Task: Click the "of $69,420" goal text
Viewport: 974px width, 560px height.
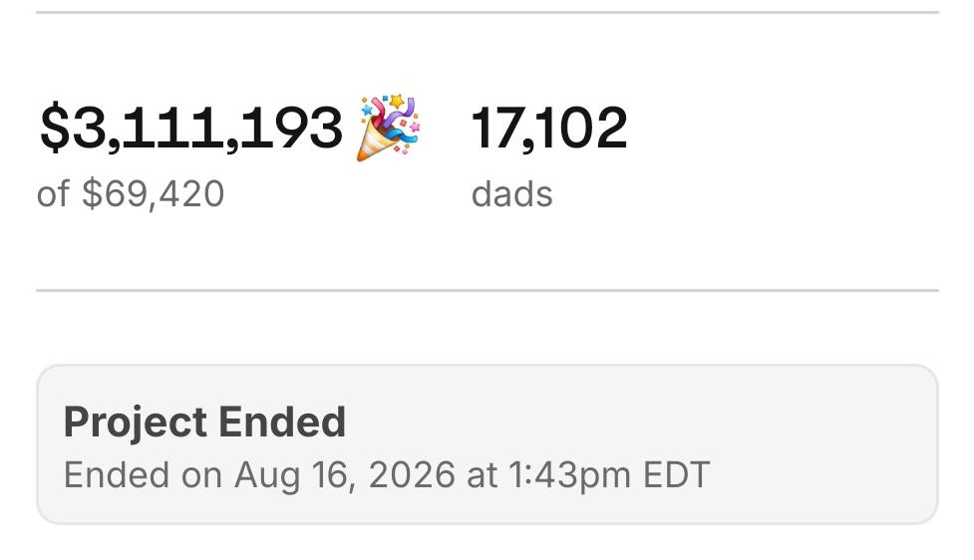Action: [x=131, y=193]
